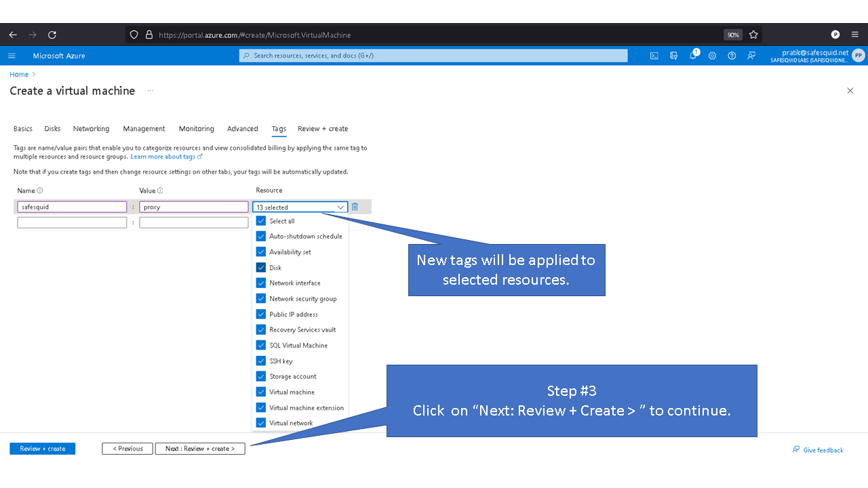Image resolution: width=868 pixels, height=488 pixels.
Task: Uncheck Auto-shutdown schedule
Action: pyautogui.click(x=261, y=237)
